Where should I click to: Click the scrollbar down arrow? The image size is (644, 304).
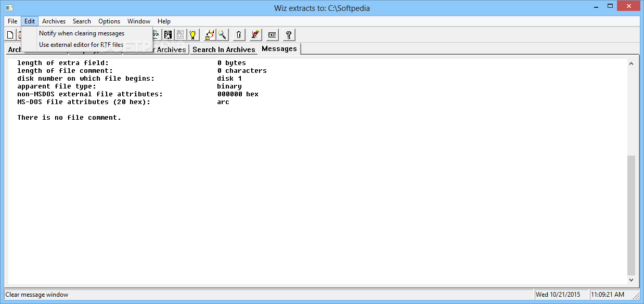pyautogui.click(x=631, y=280)
